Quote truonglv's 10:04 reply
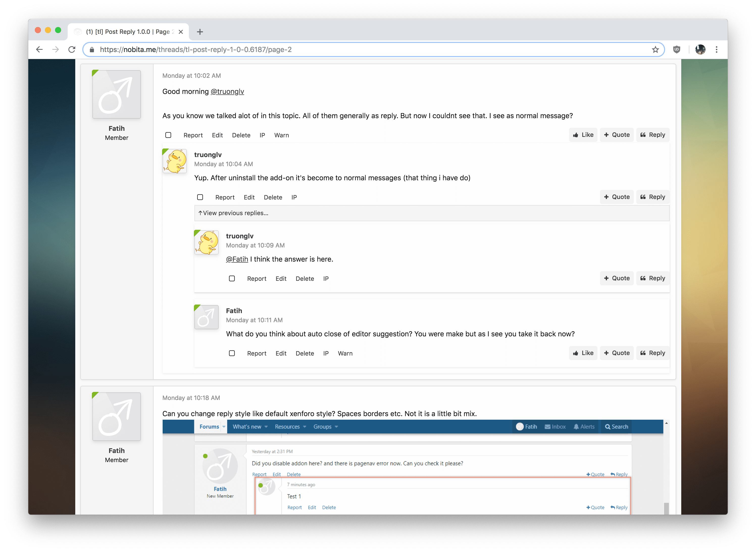Viewport: 756px width, 552px height. [616, 197]
